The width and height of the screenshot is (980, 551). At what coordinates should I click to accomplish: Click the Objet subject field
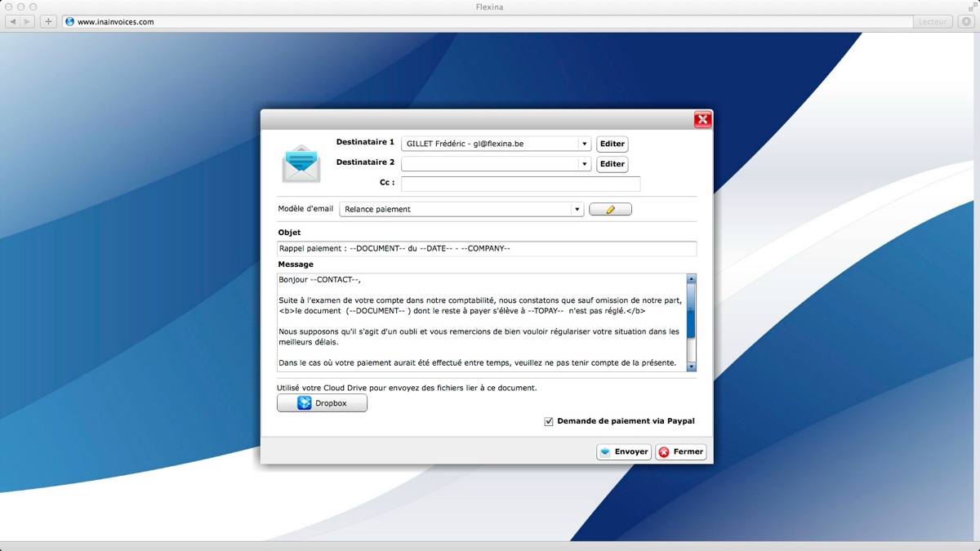click(x=487, y=248)
